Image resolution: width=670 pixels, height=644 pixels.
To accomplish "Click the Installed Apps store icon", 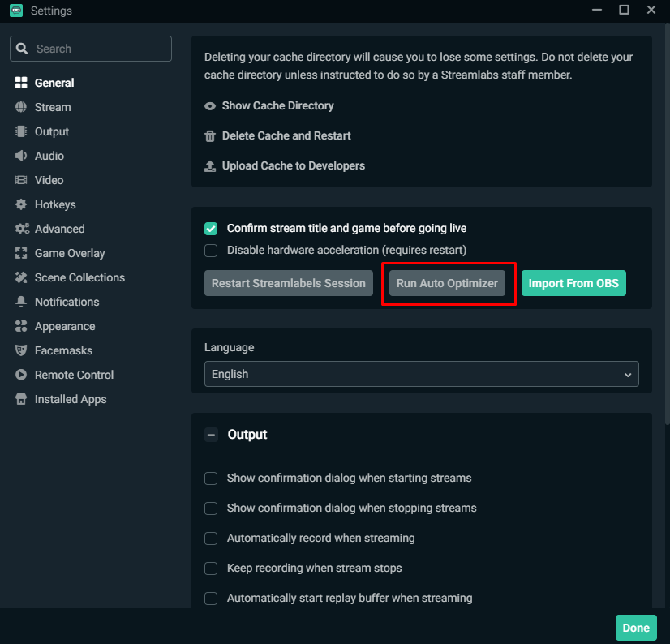I will coord(21,399).
